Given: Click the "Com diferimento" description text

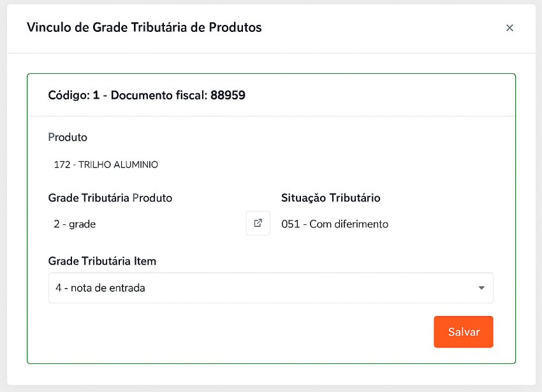Looking at the screenshot, I should click(349, 224).
